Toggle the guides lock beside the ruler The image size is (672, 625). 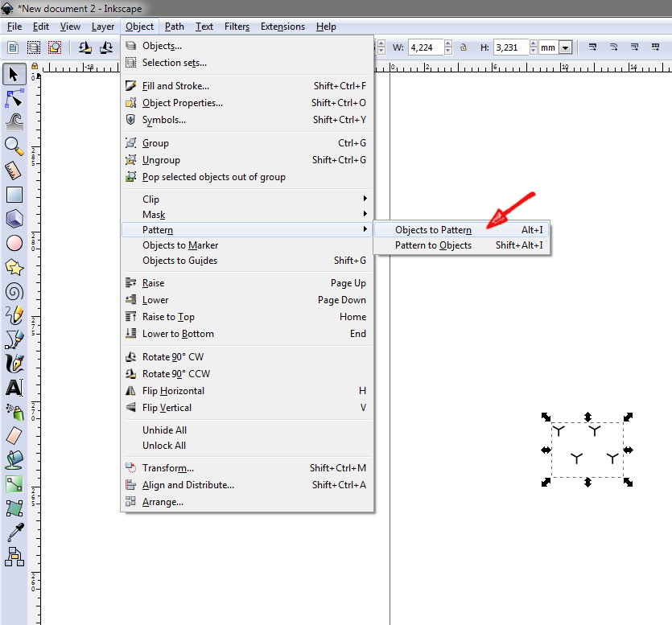[35, 67]
